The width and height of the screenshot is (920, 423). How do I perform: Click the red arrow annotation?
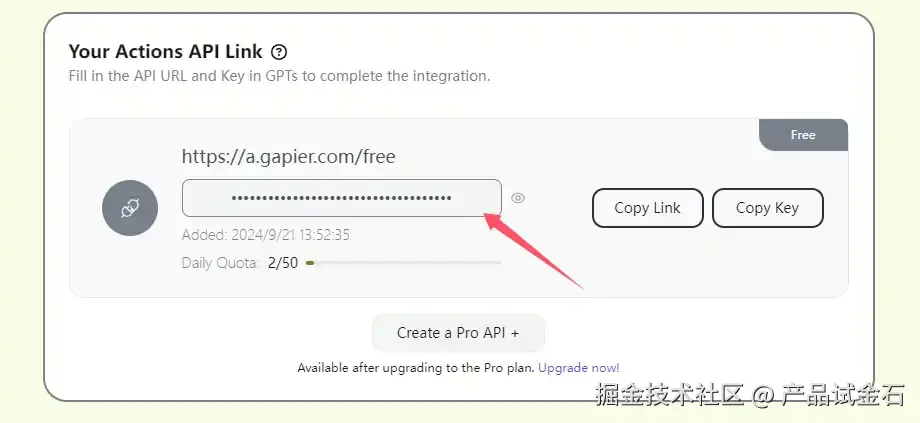point(533,252)
